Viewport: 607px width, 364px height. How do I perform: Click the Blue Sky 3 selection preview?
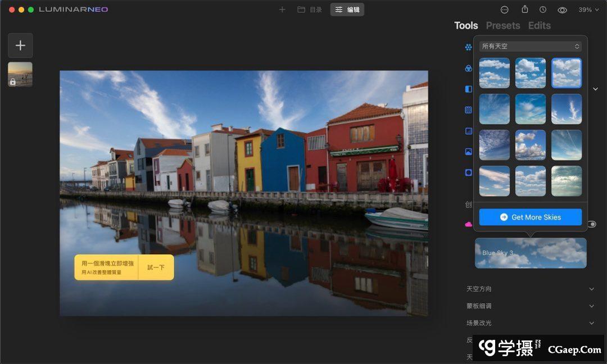tap(531, 253)
